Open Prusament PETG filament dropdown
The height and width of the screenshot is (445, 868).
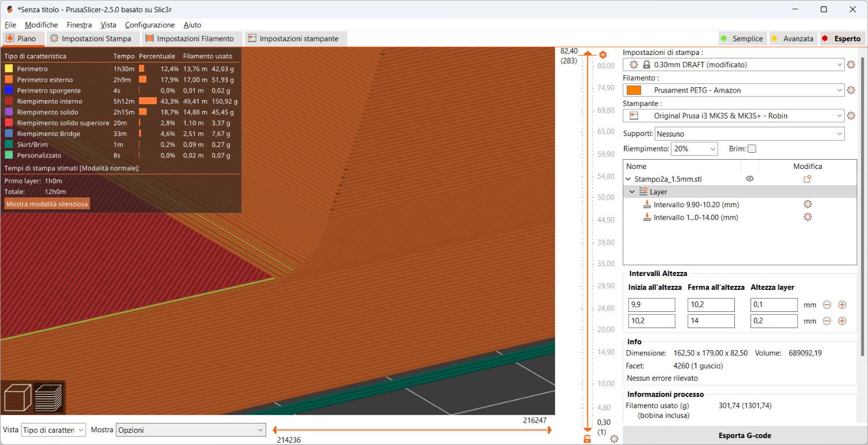coord(734,90)
